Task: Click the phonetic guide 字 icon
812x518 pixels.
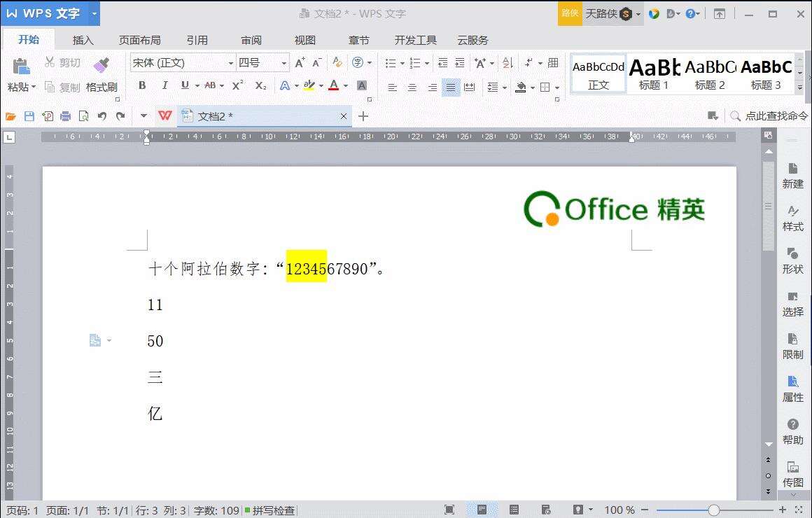Action: point(357,63)
